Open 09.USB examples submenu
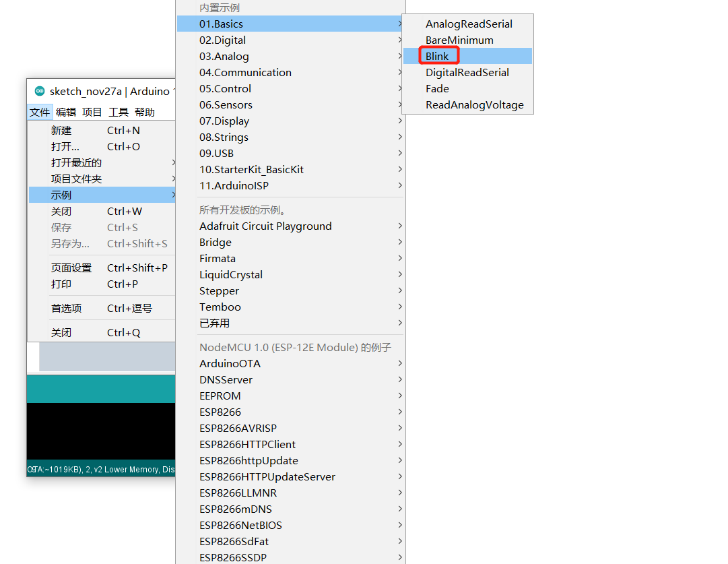This screenshot has width=728, height=564. pyautogui.click(x=290, y=154)
